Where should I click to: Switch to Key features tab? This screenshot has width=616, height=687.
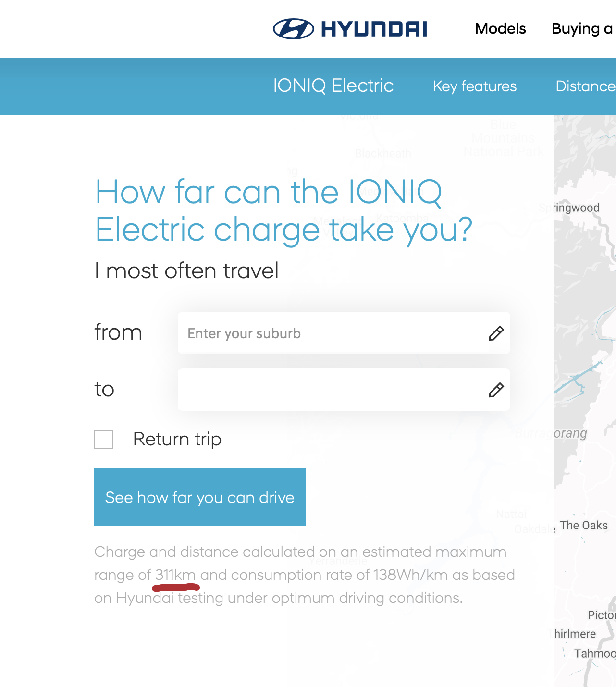coord(475,86)
